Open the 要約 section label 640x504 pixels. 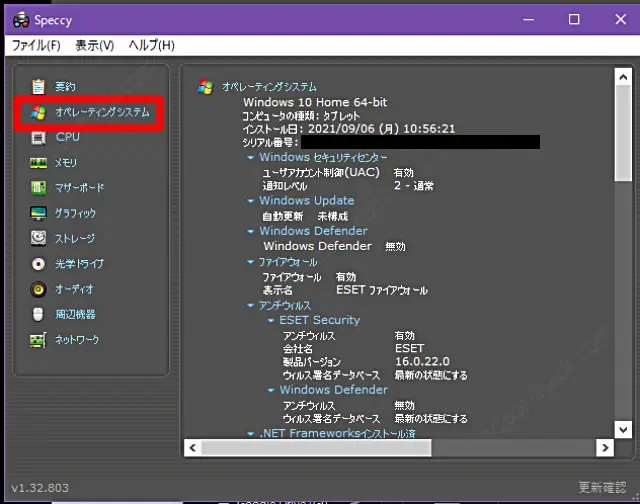[65, 87]
